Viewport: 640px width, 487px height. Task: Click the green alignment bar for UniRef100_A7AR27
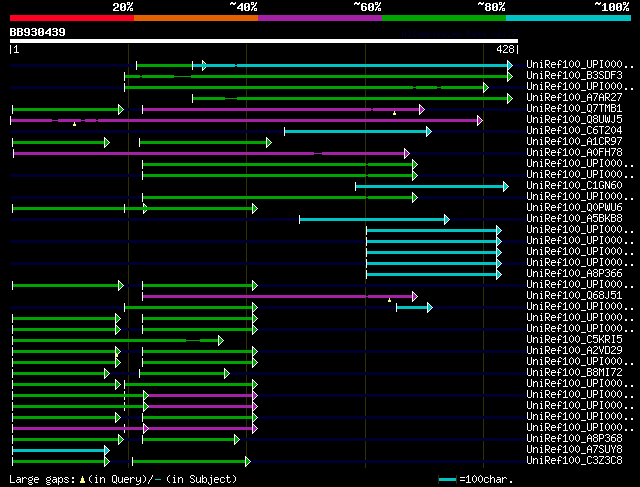tap(353, 98)
